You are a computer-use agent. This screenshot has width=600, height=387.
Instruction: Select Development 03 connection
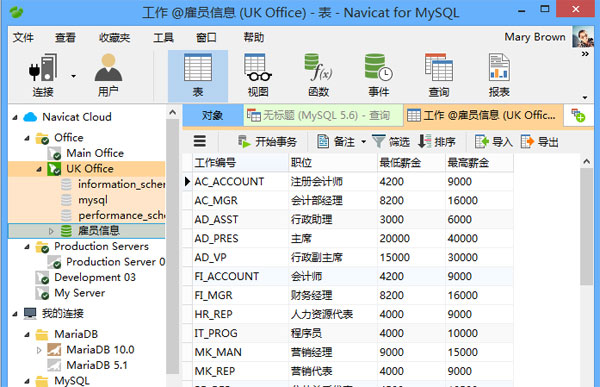point(95,277)
